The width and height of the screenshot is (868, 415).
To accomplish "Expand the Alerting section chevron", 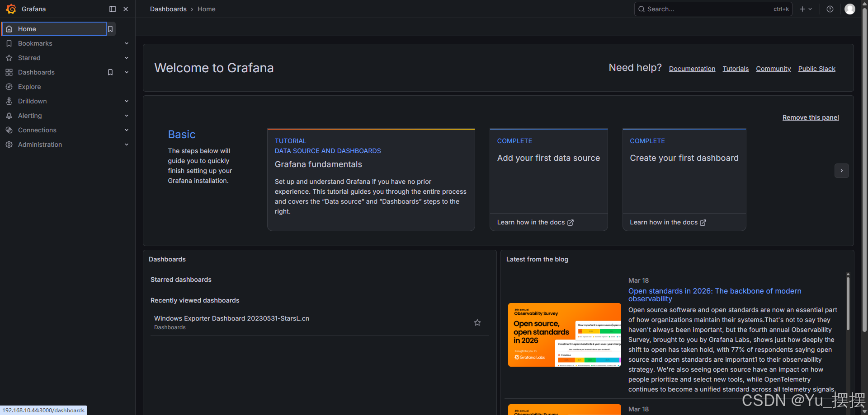I will click(x=127, y=116).
